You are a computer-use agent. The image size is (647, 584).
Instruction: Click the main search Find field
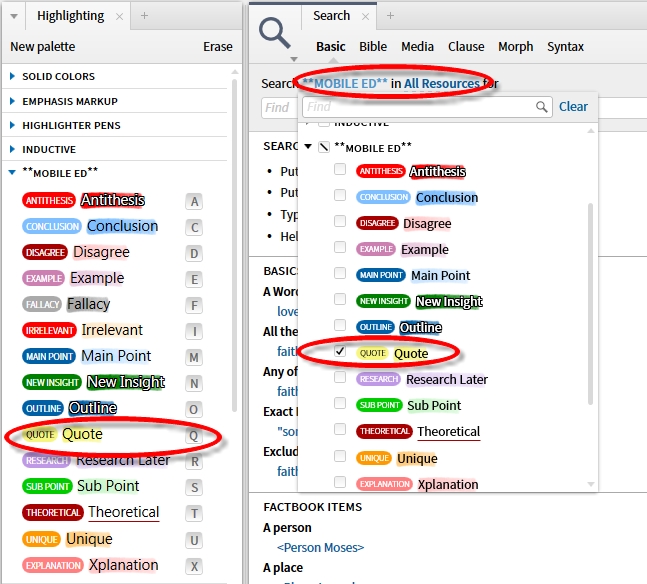coord(279,108)
